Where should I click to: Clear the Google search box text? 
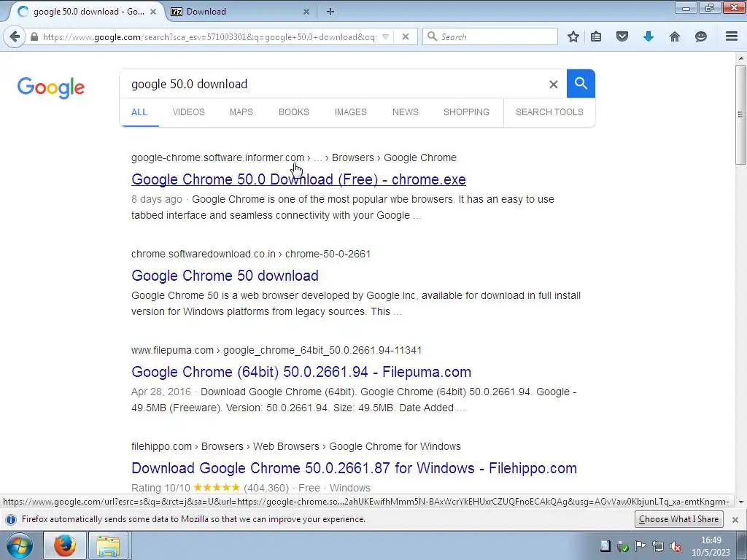click(x=553, y=85)
